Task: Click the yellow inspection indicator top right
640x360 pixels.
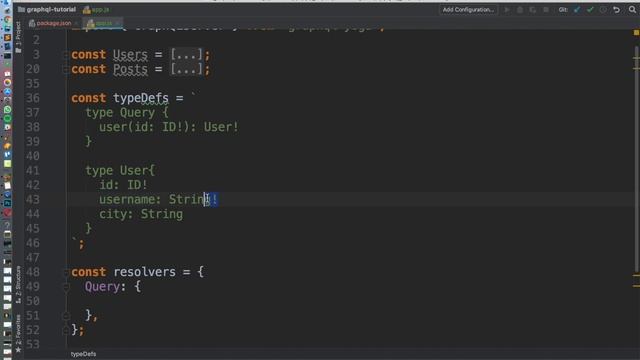Action: click(x=636, y=32)
